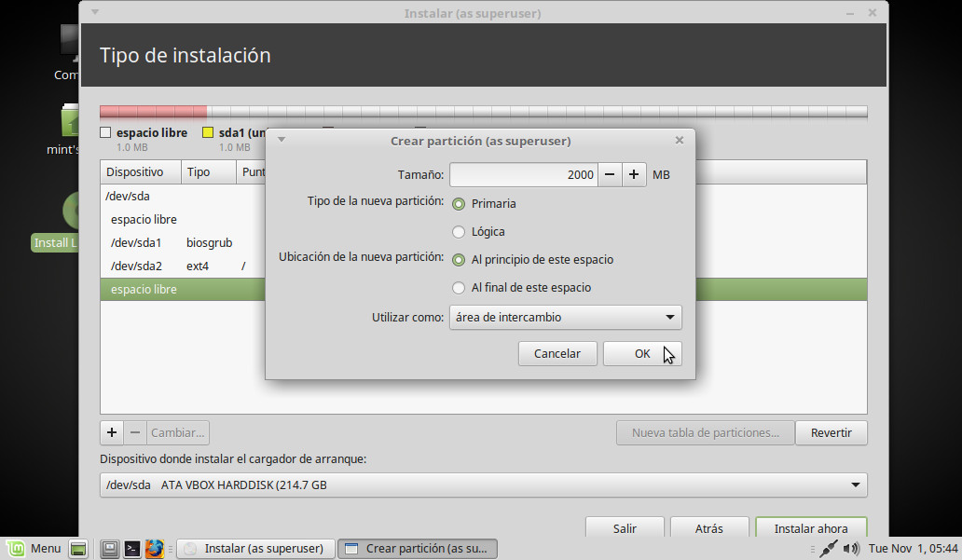Select the Primaria partition type
Image resolution: width=962 pixels, height=560 pixels.
[459, 203]
